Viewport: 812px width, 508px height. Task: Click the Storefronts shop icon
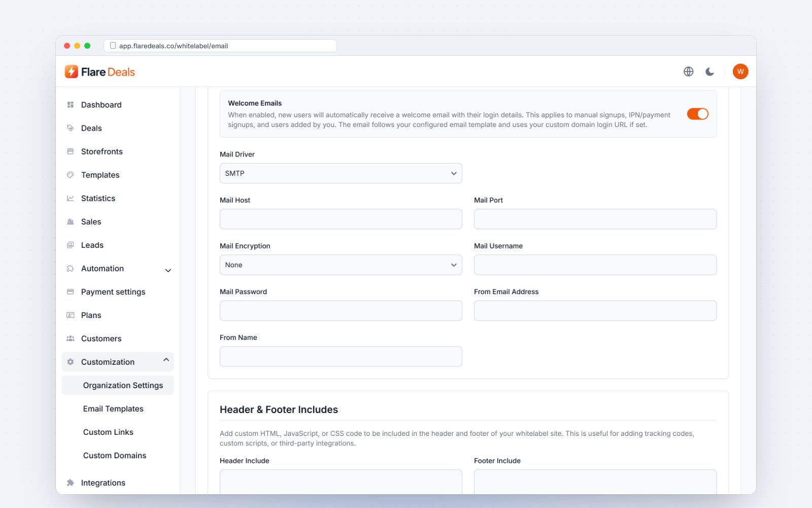coord(71,151)
